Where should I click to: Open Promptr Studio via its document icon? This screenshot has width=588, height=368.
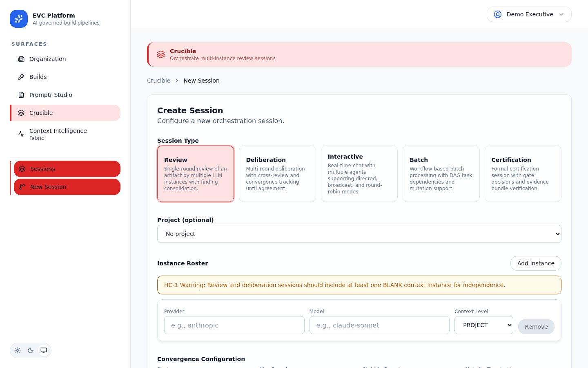21,95
